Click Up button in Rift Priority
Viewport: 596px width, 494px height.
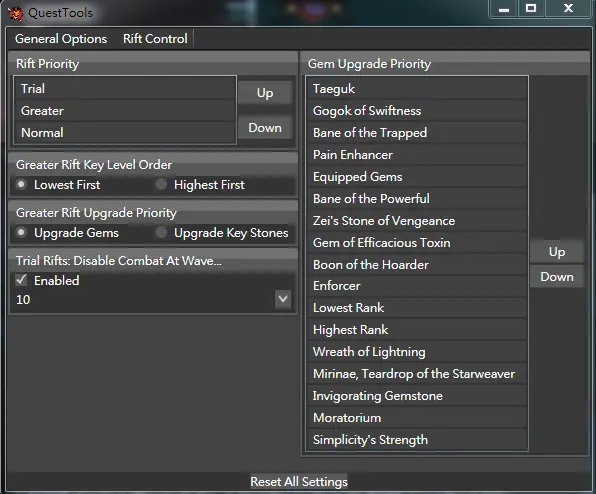pyautogui.click(x=265, y=93)
